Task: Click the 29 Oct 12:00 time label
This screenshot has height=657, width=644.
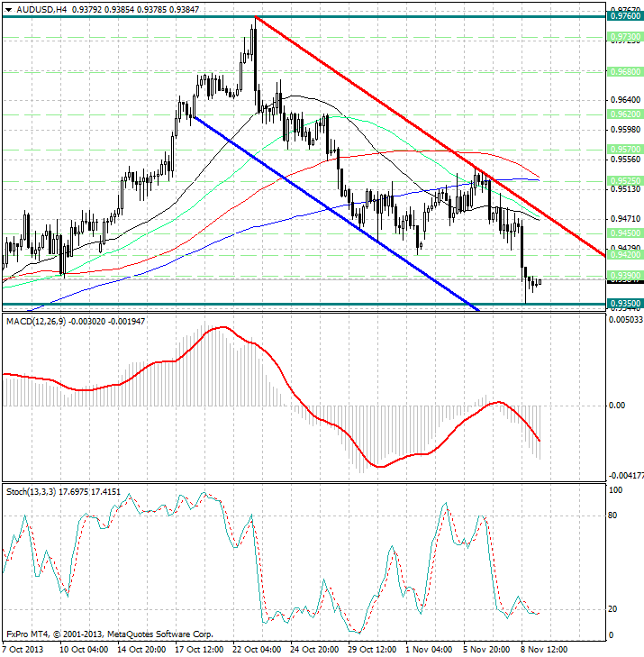Action: (x=372, y=650)
